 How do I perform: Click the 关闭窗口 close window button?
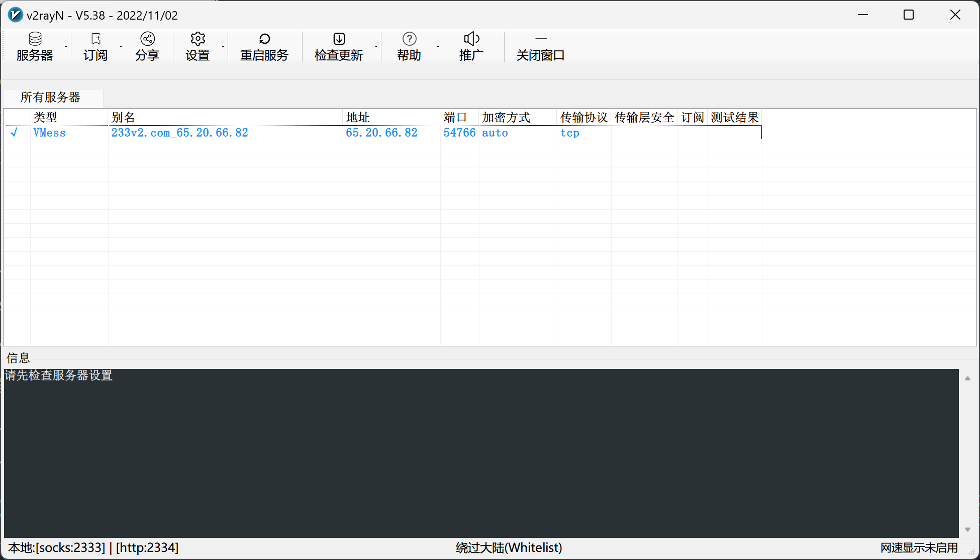point(541,46)
